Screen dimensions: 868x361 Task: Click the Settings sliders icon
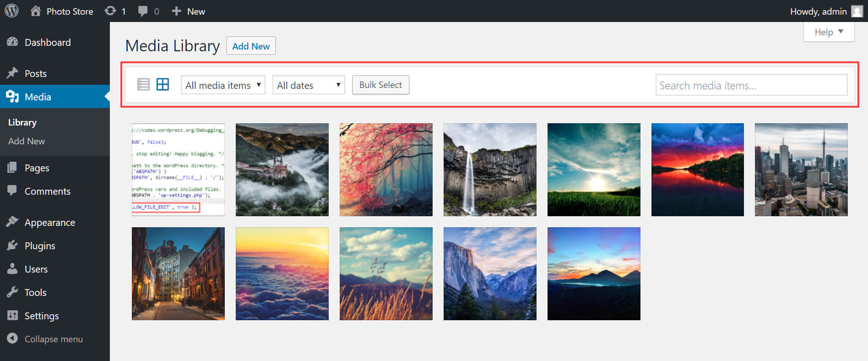[12, 315]
